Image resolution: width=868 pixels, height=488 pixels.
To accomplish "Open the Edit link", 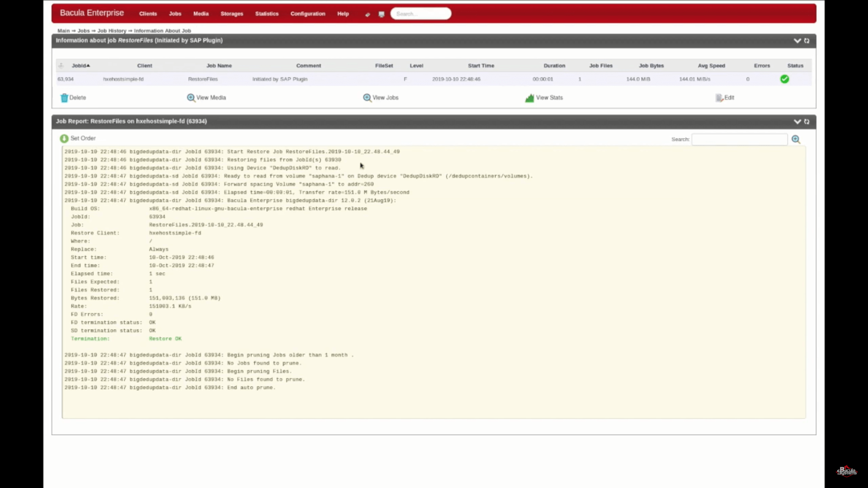I will [x=729, y=98].
